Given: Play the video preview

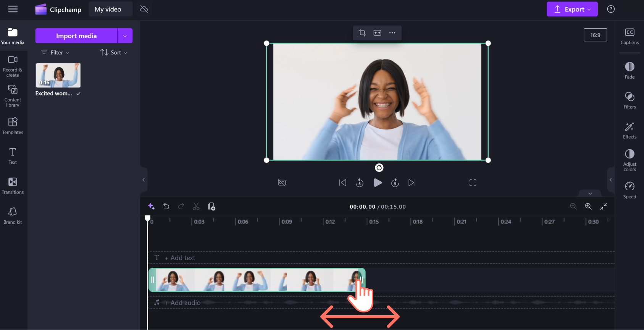Looking at the screenshot, I should pos(378,183).
